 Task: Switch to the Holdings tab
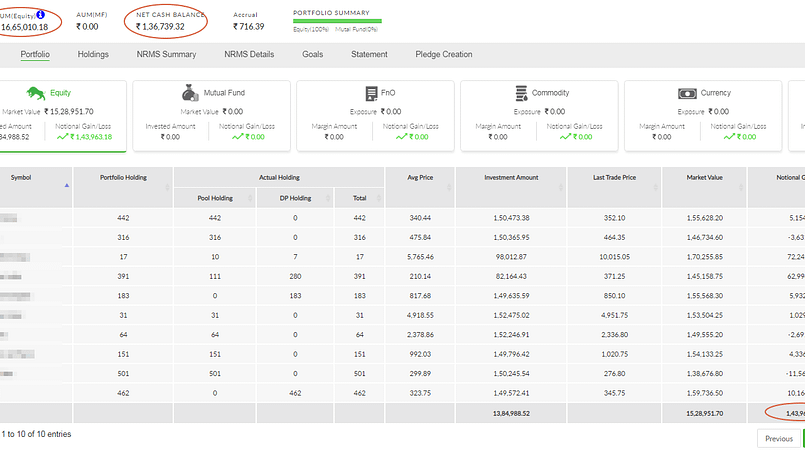[x=93, y=54]
